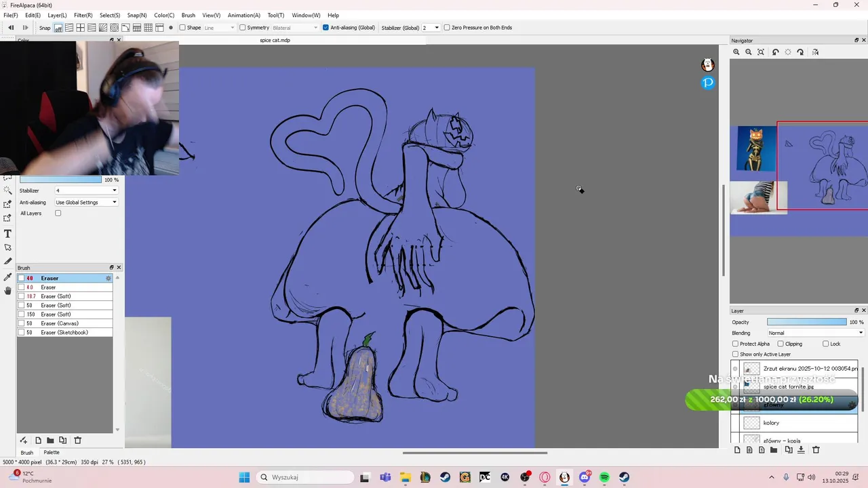Screen dimensions: 868x488
Task: Switch to the spice cat.mdp document tab
Action: click(275, 41)
